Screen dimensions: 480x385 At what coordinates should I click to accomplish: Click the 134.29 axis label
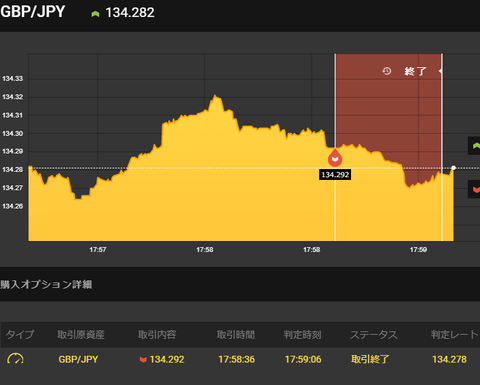(13, 151)
